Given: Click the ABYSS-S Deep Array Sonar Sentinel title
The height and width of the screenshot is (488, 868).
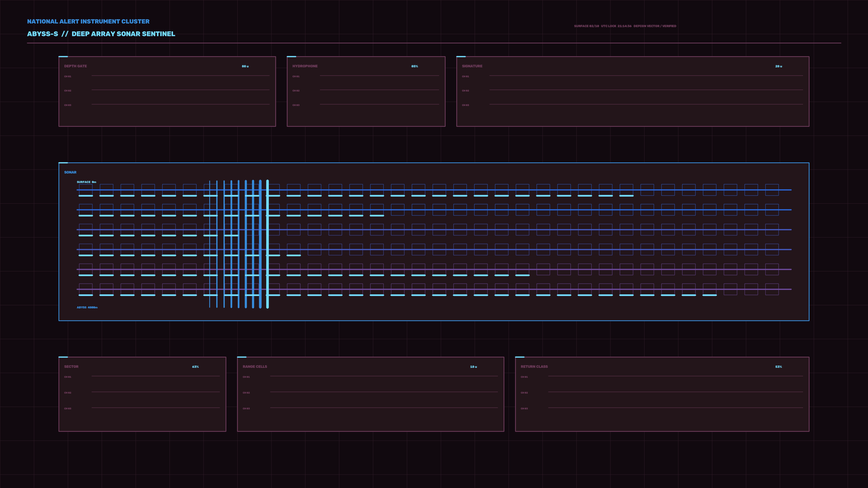Looking at the screenshot, I should [x=101, y=34].
